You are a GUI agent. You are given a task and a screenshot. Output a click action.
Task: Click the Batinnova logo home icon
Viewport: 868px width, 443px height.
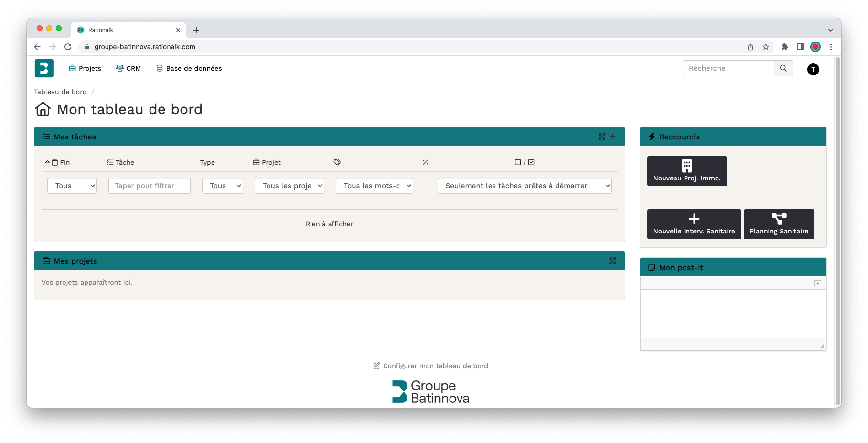(44, 68)
